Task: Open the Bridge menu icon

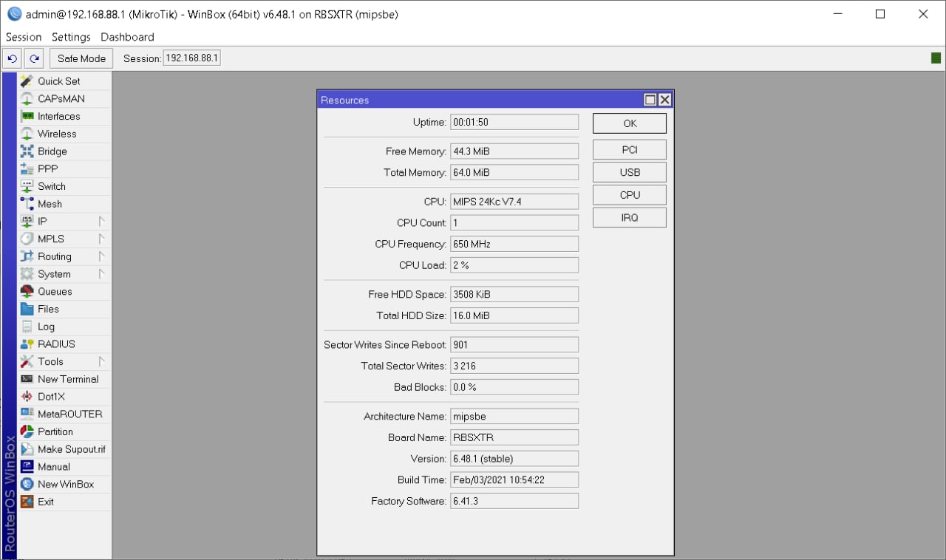Action: click(x=27, y=151)
